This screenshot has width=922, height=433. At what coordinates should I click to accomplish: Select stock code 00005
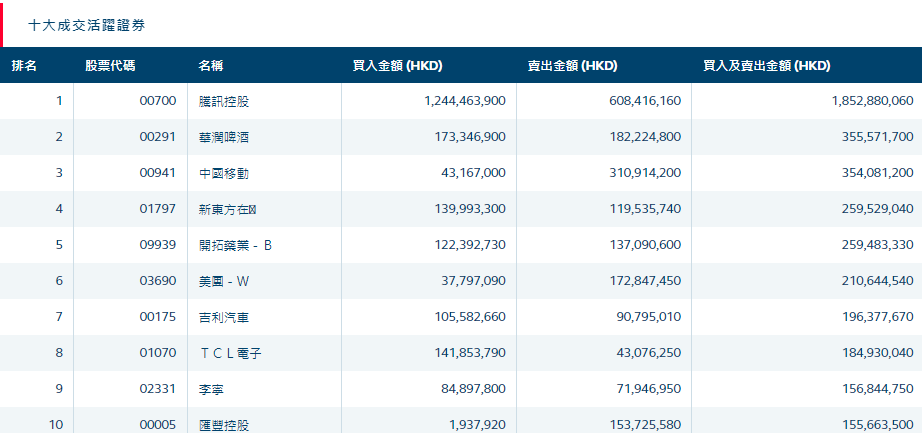click(158, 425)
